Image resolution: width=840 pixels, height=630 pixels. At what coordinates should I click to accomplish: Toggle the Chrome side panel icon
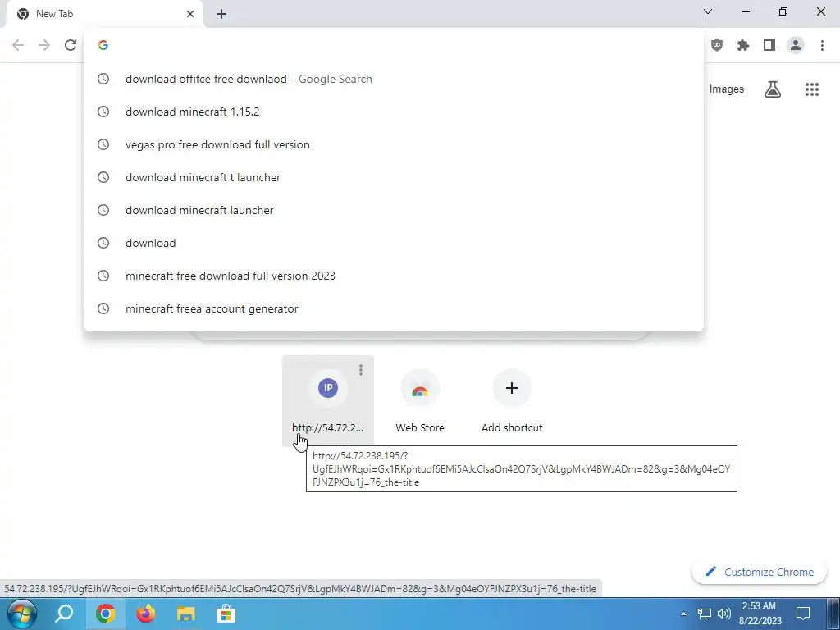769,45
